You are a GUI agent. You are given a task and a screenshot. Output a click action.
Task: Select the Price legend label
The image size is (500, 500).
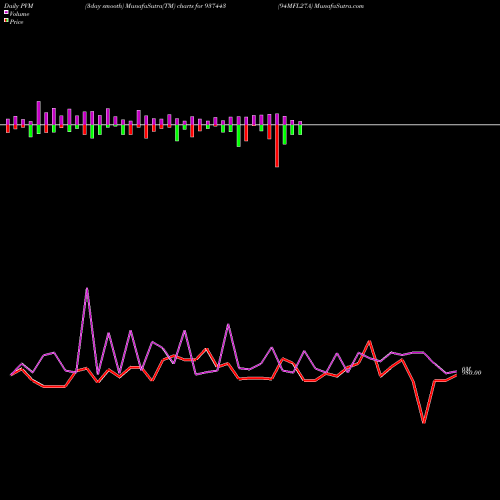point(16,22)
